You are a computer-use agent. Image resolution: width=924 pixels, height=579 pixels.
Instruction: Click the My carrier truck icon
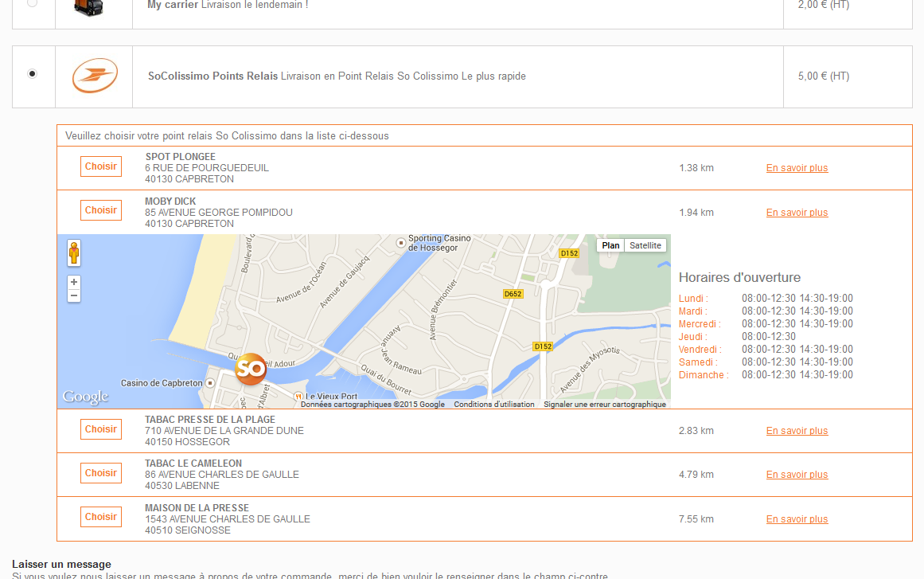88,7
